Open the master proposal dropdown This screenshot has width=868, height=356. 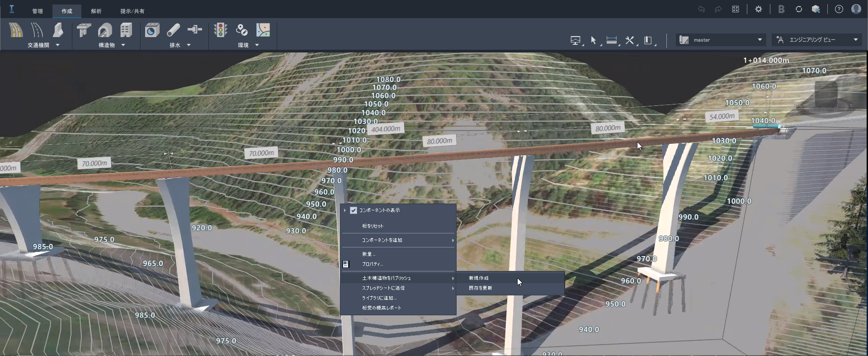pyautogui.click(x=721, y=40)
